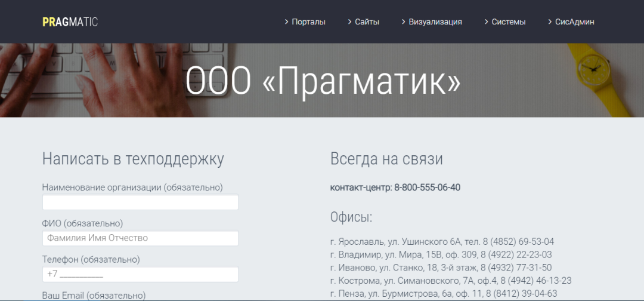Viewport: 644px width, 301px height.
Task: Click the Ваш Email (обязательно) label
Action: pyautogui.click(x=94, y=295)
